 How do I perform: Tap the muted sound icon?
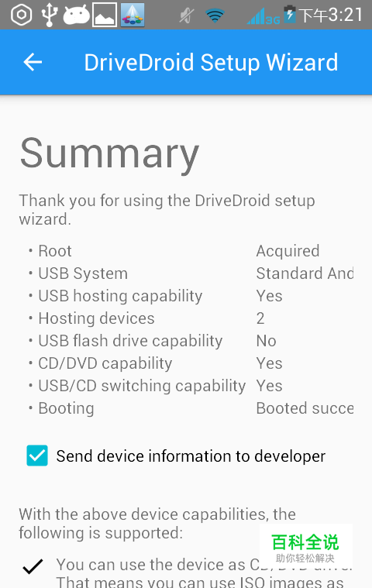point(186,15)
